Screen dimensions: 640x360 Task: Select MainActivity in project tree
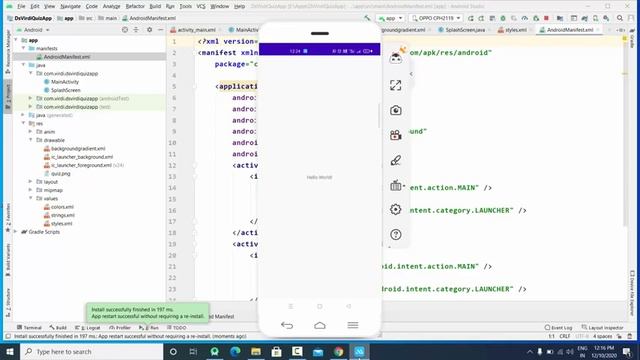tap(64, 82)
